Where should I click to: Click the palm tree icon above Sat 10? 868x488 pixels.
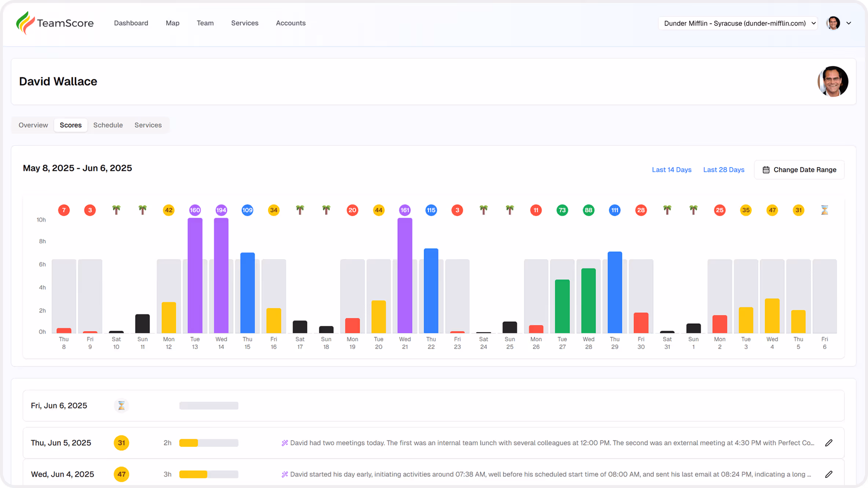pos(116,210)
